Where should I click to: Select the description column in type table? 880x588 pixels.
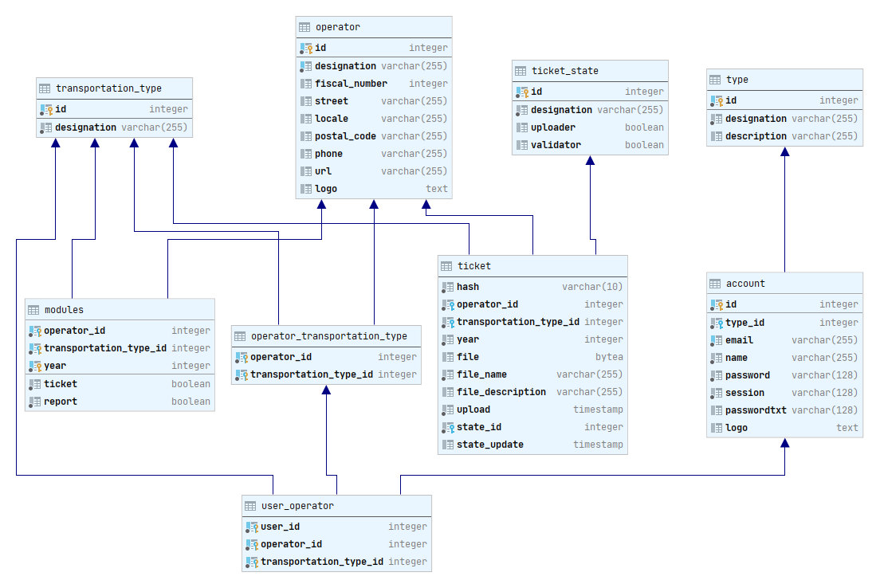coord(756,136)
